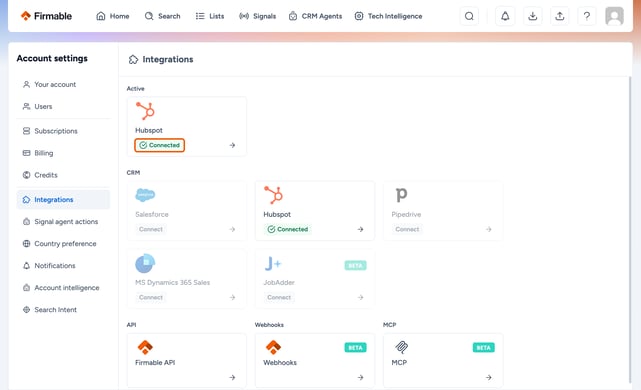This screenshot has width=641, height=390.
Task: Open CRM Agents in top navigation
Action: click(x=315, y=16)
